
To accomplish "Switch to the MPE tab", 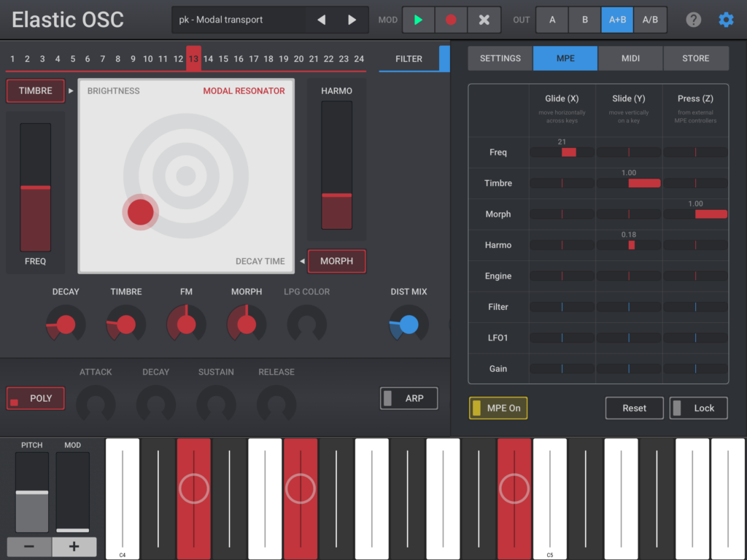I will 565,58.
